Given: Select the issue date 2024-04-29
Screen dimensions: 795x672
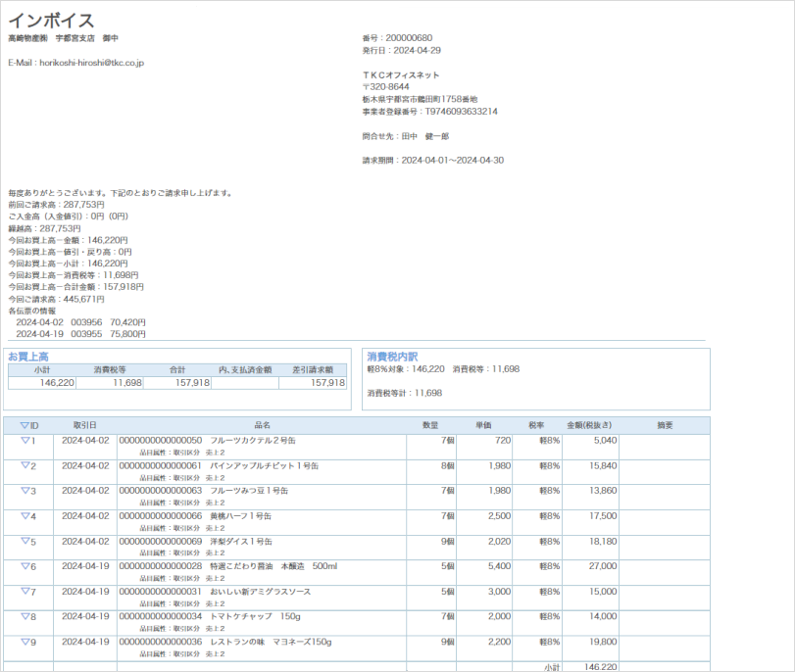Looking at the screenshot, I should pyautogui.click(x=418, y=50).
